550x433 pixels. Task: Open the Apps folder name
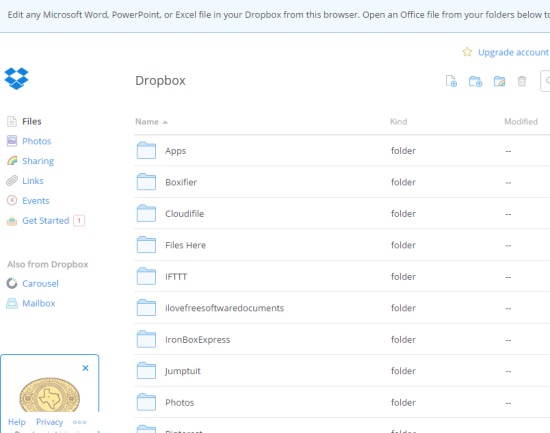[175, 151]
